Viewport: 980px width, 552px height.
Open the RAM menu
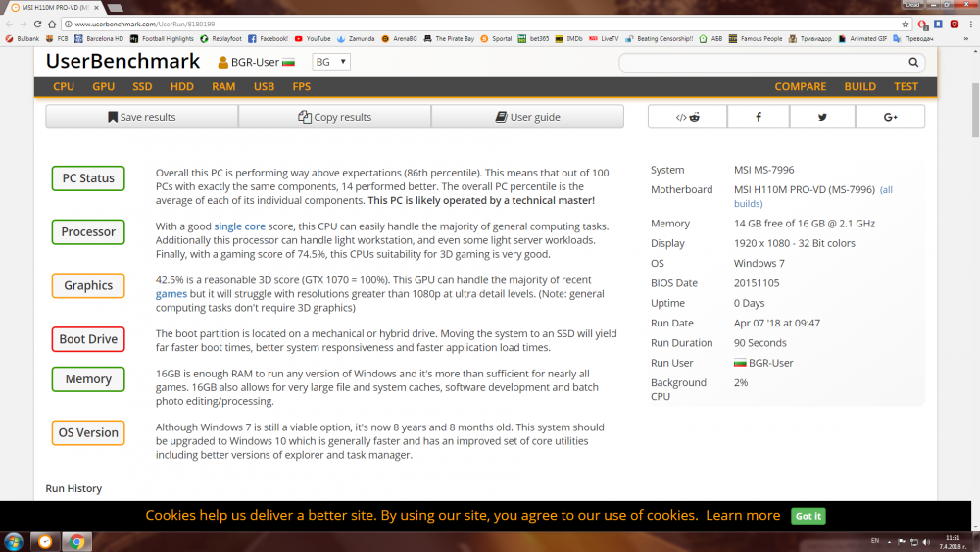pos(223,87)
